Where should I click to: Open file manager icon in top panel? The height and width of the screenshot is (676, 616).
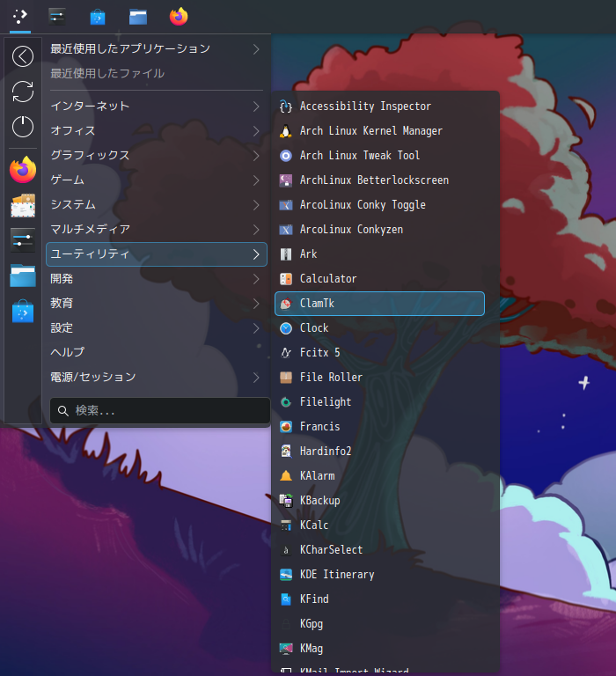tap(138, 17)
